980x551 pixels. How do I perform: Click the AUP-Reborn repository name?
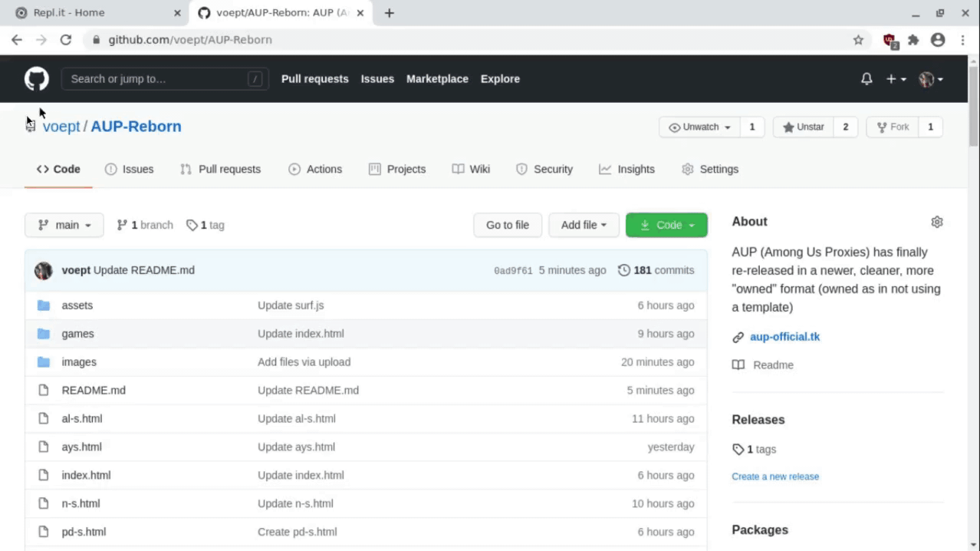coord(136,127)
